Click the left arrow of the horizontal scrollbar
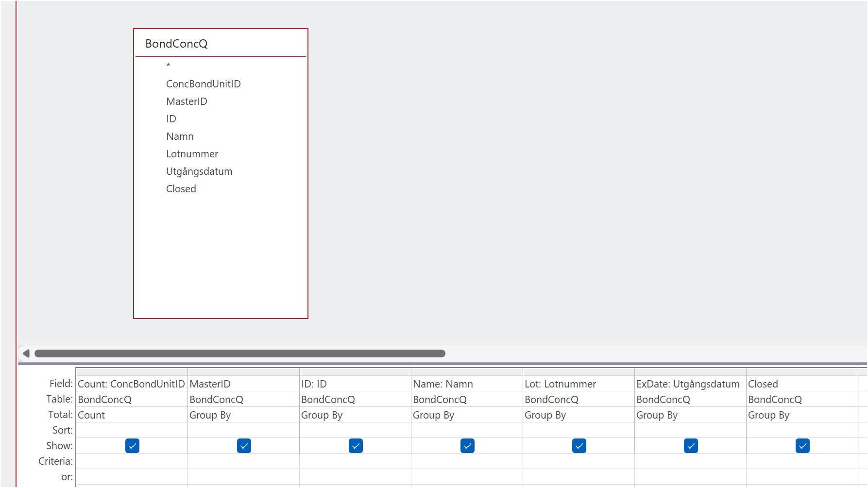868x488 pixels. point(27,353)
